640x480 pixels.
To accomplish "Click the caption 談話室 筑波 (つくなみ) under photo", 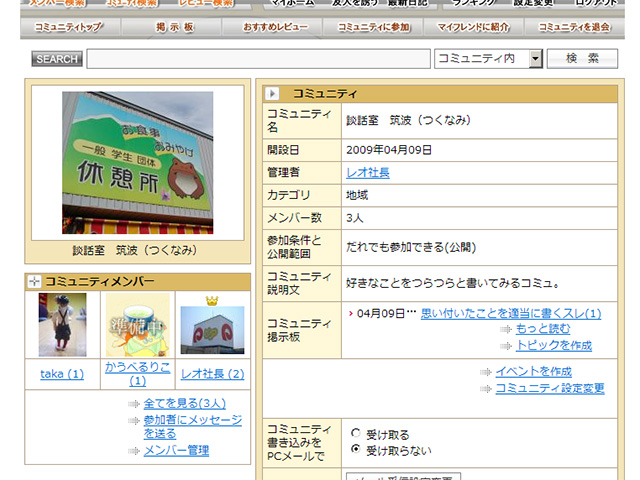I will (135, 250).
